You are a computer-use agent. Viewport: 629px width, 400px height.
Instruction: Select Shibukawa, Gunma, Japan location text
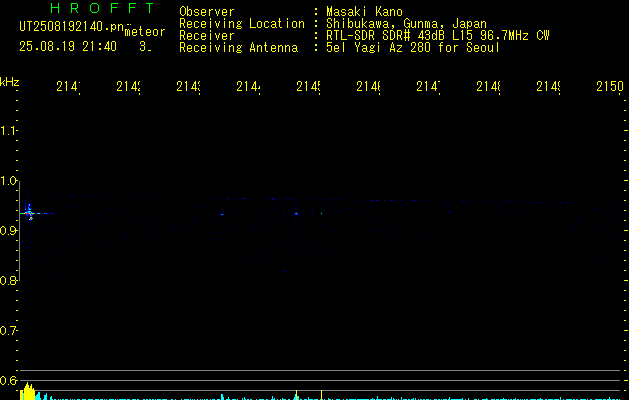[406, 24]
